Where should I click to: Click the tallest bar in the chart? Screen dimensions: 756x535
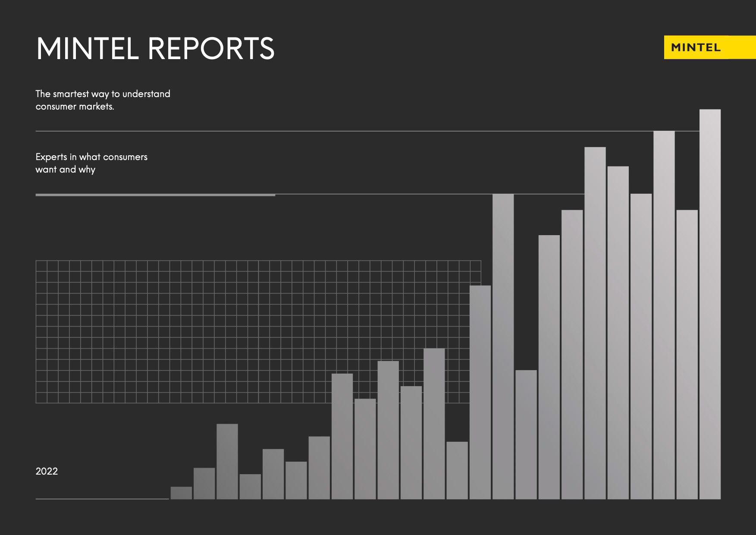point(710,304)
